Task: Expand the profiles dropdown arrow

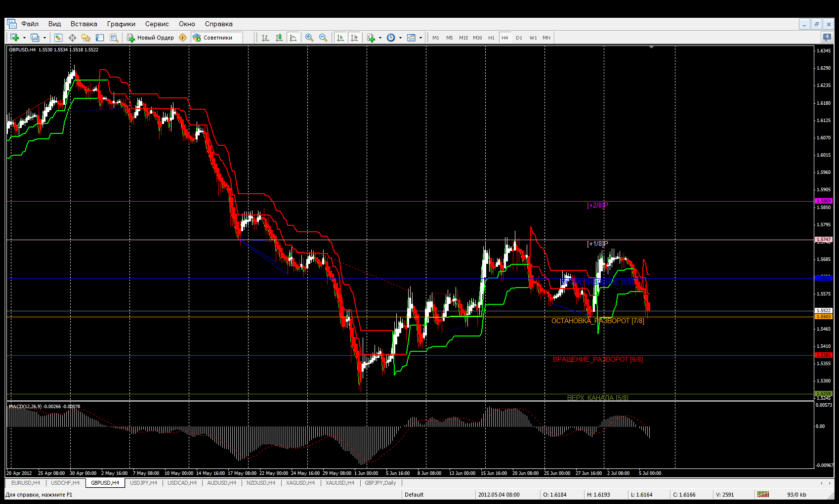Action: (x=44, y=38)
